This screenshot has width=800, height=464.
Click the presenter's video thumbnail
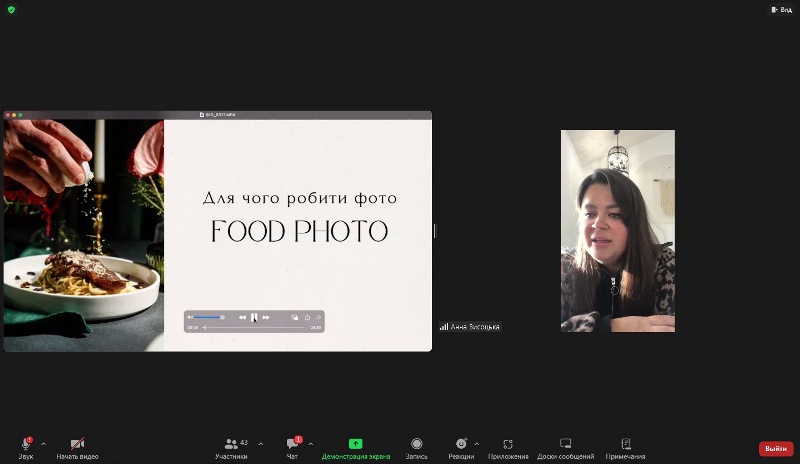coord(618,231)
